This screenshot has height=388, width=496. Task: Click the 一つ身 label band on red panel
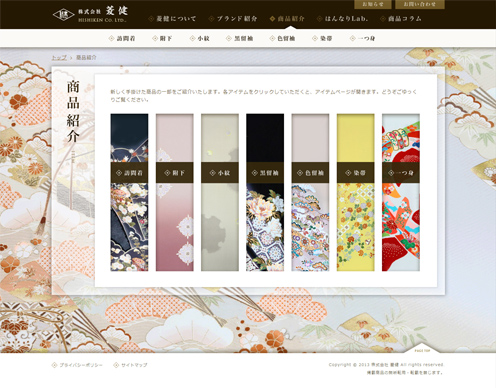pos(401,173)
